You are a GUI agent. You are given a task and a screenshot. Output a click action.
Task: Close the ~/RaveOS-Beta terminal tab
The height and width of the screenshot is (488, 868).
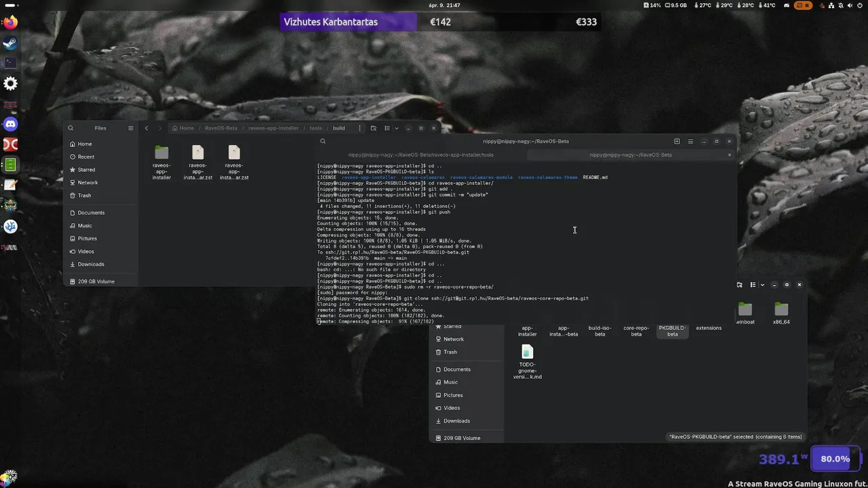tap(730, 155)
